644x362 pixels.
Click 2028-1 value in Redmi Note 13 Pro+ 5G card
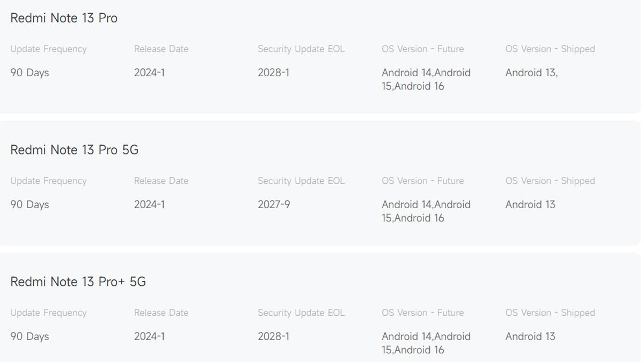pos(273,336)
